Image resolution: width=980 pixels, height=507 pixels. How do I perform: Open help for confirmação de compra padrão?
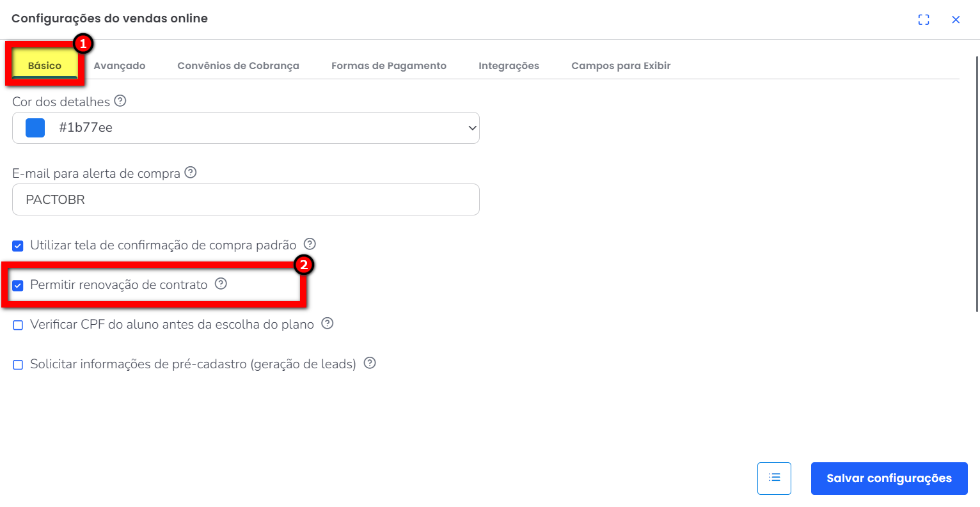[310, 244]
